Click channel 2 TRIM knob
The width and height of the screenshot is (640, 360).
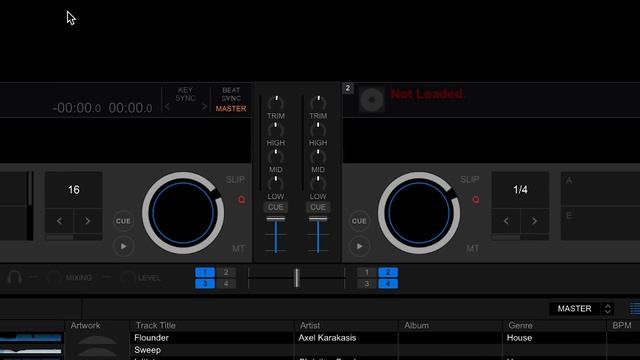[x=318, y=103]
